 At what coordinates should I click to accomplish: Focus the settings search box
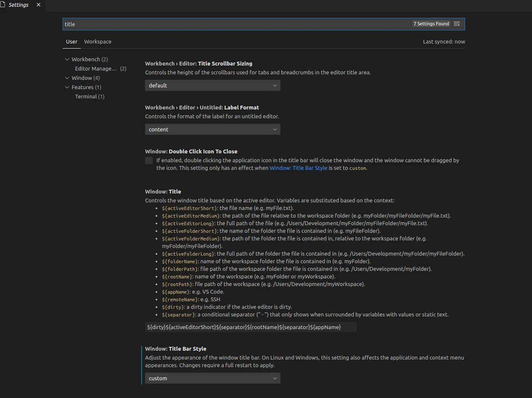click(237, 24)
